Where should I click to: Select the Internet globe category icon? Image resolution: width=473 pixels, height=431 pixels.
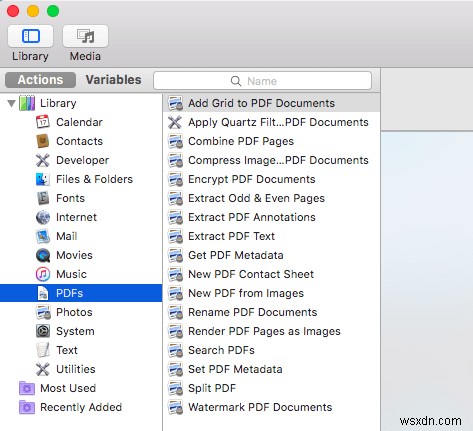[43, 217]
